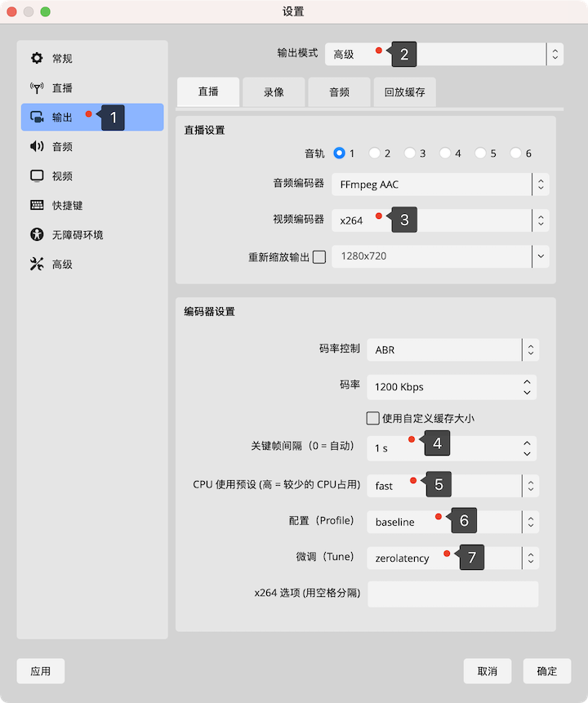The image size is (588, 703).
Task: Click the accessibility icon for 无障碍环境
Action: (x=37, y=235)
